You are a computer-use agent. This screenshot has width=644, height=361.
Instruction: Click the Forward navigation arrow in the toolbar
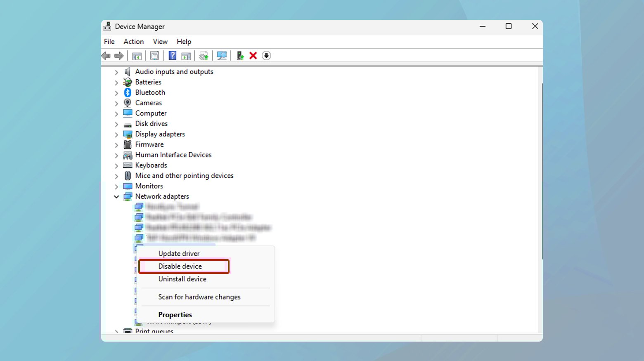[x=119, y=55]
